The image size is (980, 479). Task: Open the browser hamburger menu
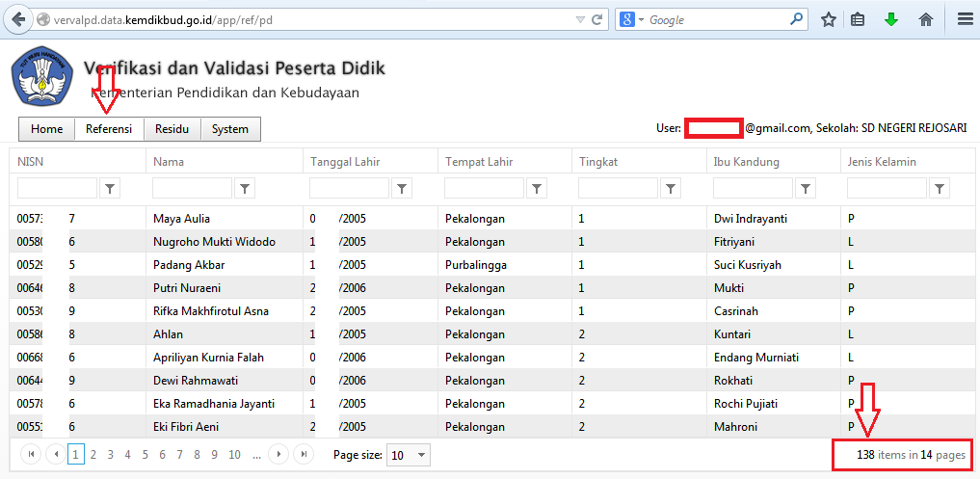tap(965, 19)
